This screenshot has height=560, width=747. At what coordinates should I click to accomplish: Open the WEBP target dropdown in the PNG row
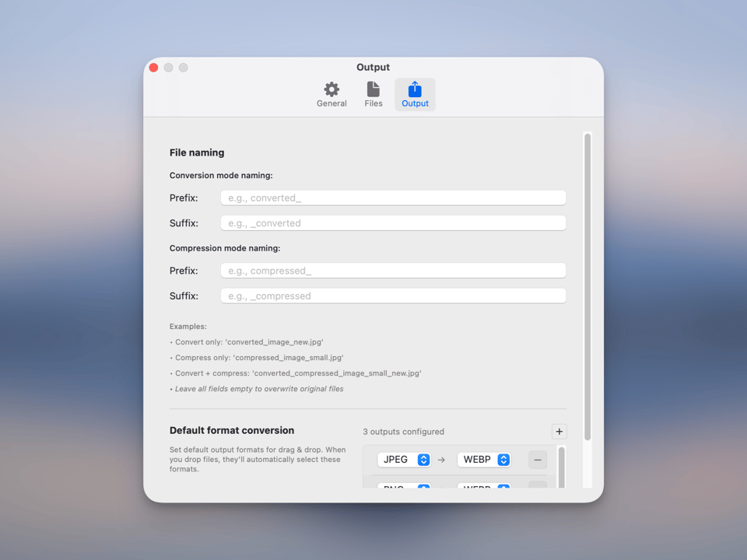484,486
